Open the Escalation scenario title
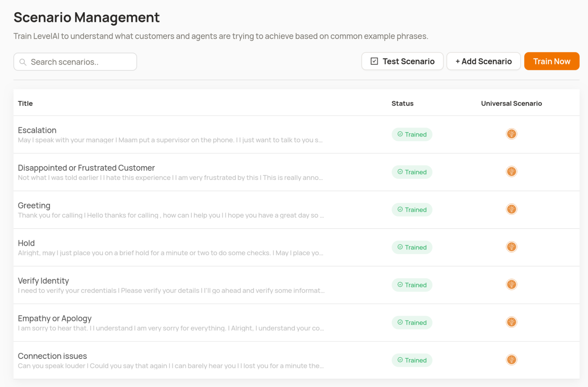 pos(37,130)
